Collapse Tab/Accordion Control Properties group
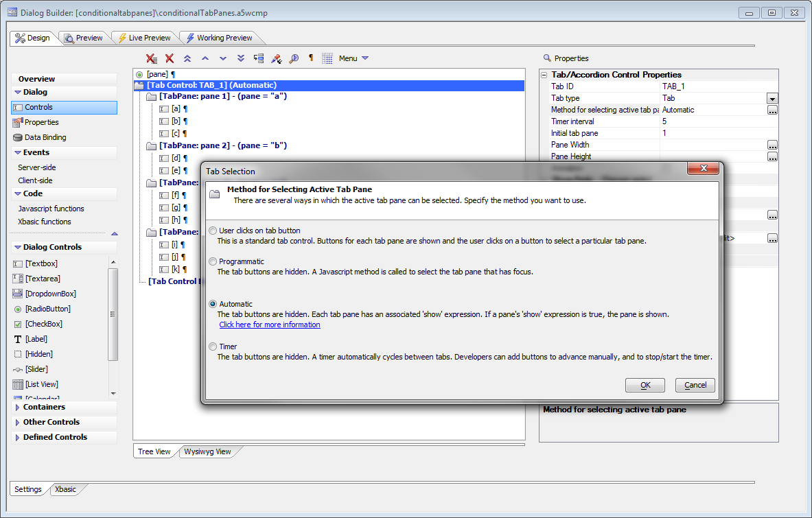The height and width of the screenshot is (518, 812). click(544, 75)
